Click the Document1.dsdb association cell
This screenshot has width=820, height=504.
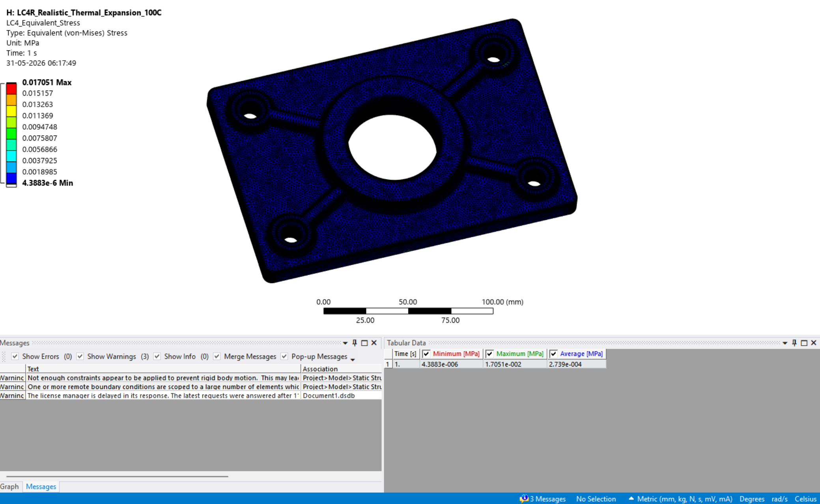tap(341, 396)
